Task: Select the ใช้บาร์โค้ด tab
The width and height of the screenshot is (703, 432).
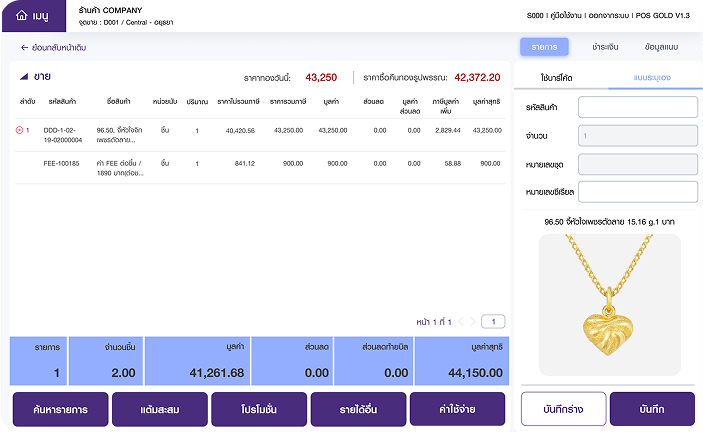Action: click(559, 77)
